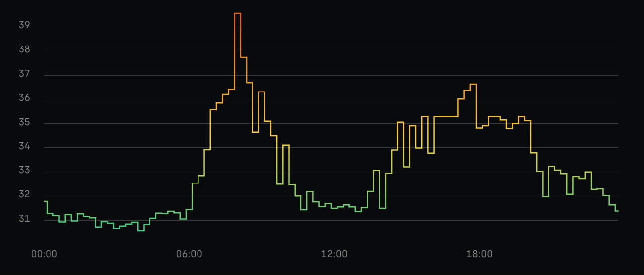Click the 32 label on the y-axis
Viewport: 644px width, 275px height.
24,195
